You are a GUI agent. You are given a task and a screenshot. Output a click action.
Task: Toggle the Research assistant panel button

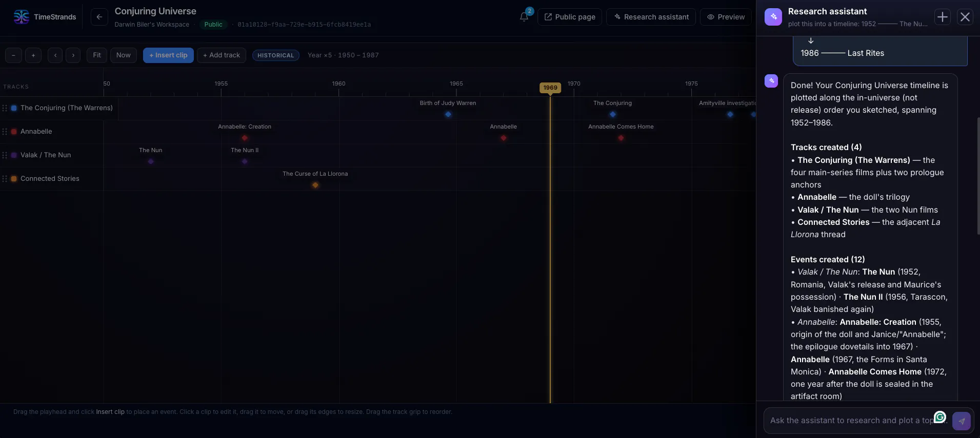(651, 17)
